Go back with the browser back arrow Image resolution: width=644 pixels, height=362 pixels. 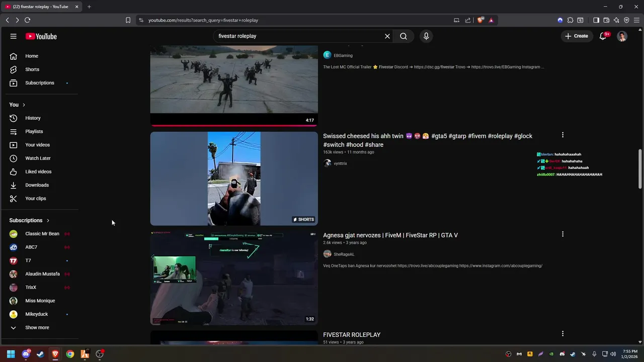click(7, 20)
